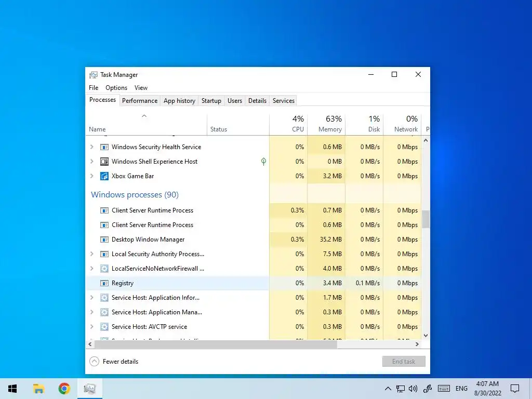Click the horizontal scrollbar right arrow

click(417, 344)
